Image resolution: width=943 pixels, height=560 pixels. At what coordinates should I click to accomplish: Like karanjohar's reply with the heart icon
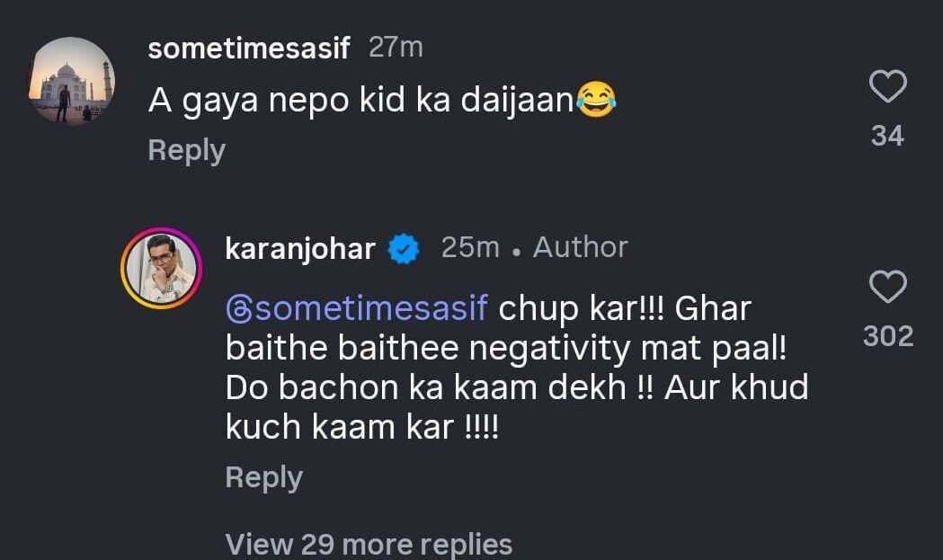click(x=887, y=289)
